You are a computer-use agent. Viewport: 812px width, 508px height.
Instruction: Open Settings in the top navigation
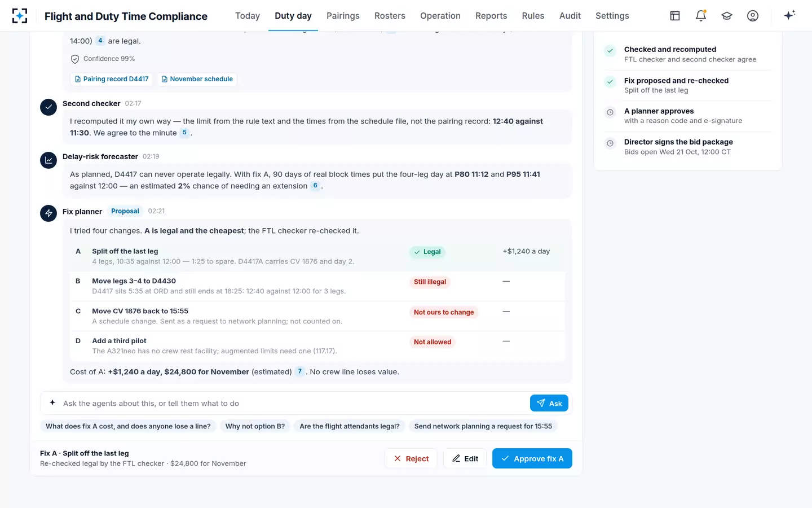[612, 16]
